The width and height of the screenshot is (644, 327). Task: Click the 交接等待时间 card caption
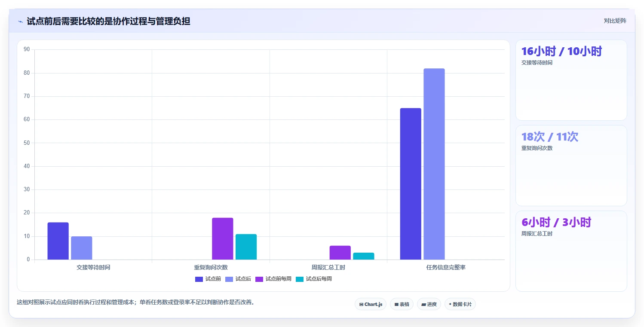tap(537, 63)
